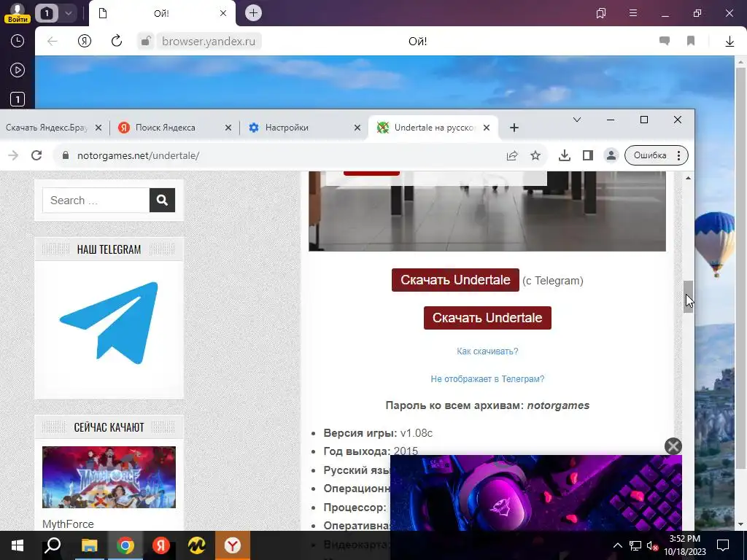The height and width of the screenshot is (560, 747).
Task: Click the site security lock icon in Yandex Browser
Action: pos(146,42)
